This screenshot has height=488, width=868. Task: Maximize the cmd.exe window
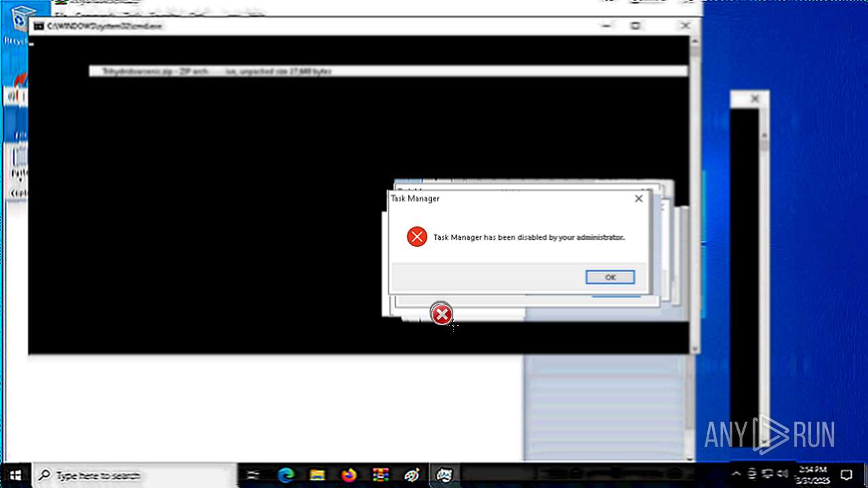coord(635,26)
